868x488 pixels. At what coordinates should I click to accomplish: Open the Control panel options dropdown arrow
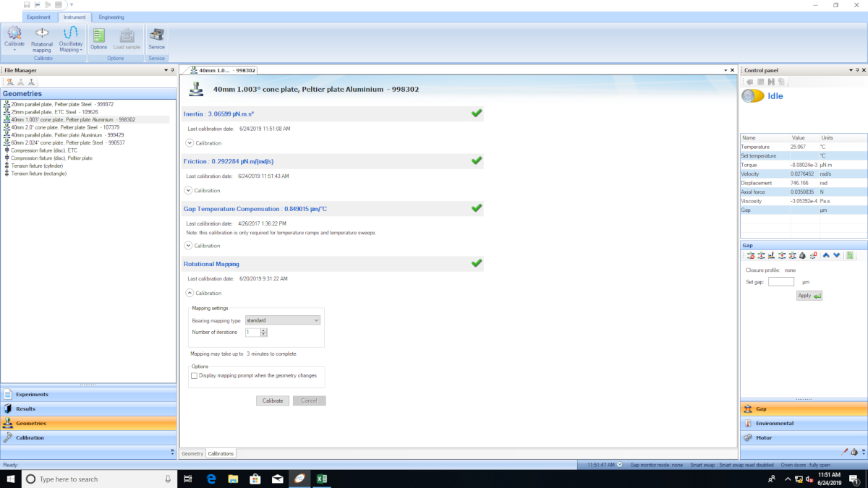click(850, 70)
